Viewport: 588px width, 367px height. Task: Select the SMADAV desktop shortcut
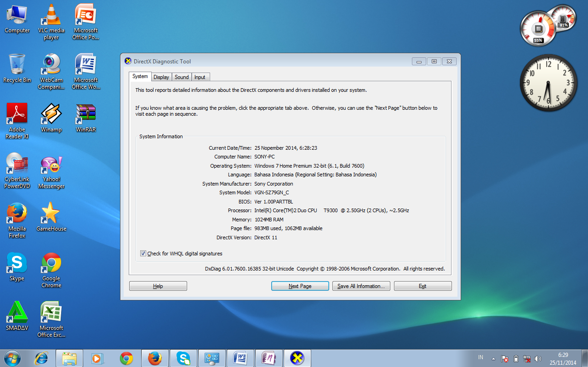pyautogui.click(x=17, y=316)
